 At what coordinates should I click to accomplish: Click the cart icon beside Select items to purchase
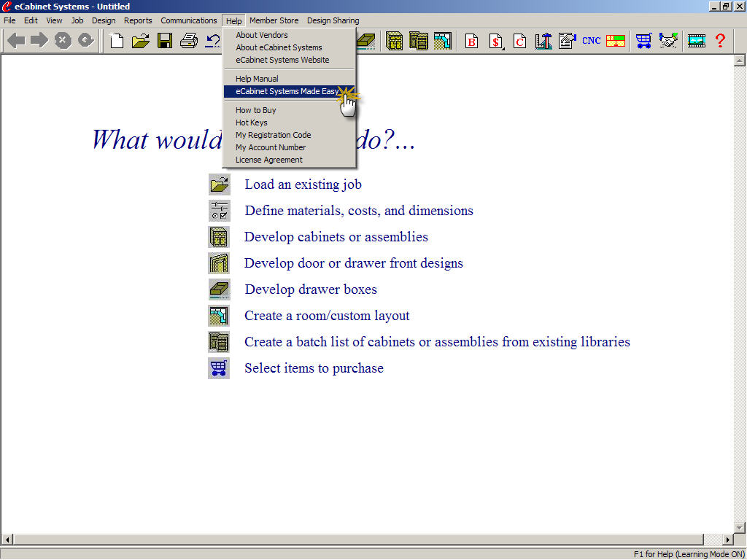pos(219,368)
